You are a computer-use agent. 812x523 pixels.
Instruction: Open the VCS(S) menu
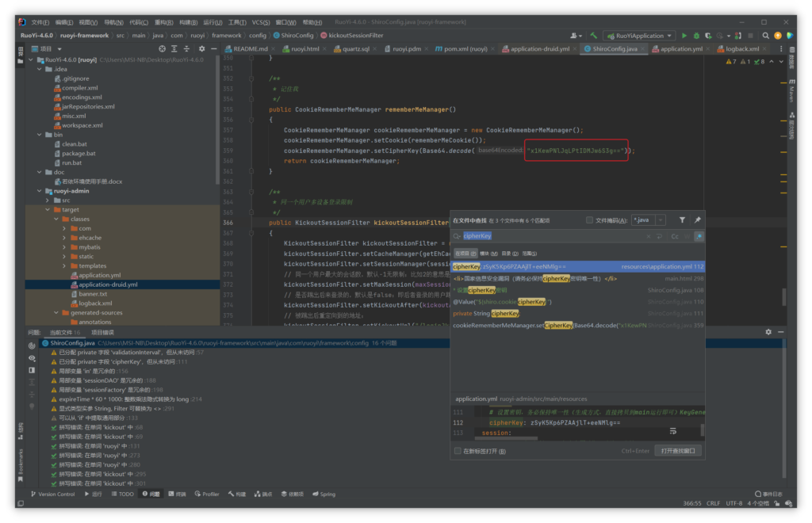tap(260, 22)
